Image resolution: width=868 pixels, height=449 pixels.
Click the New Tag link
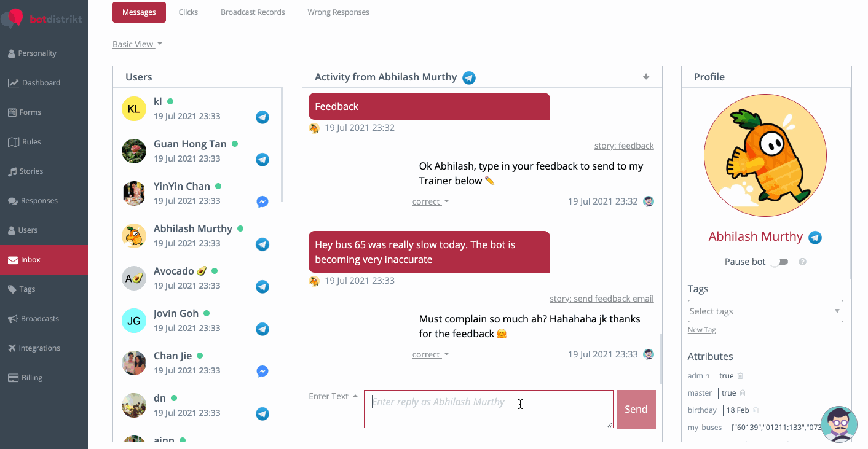pos(701,330)
